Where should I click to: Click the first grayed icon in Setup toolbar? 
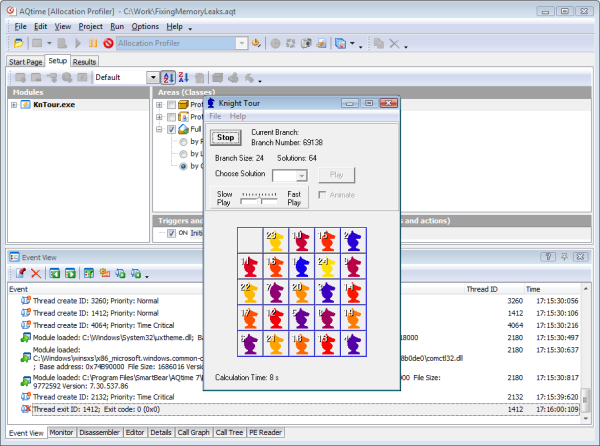click(x=20, y=78)
